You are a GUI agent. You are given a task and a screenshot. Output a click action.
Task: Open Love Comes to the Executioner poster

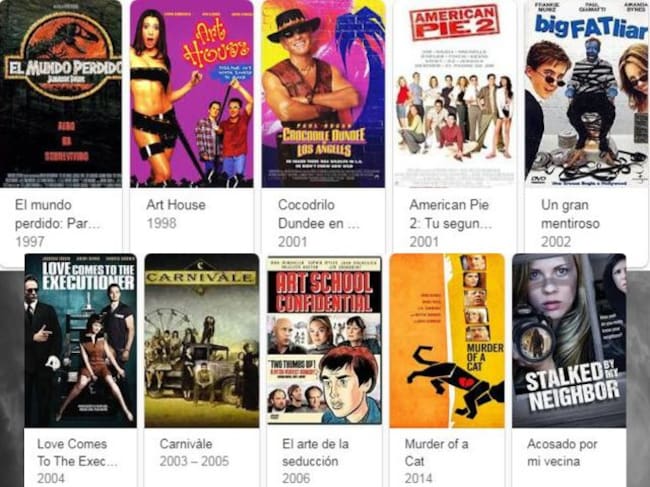coord(80,340)
